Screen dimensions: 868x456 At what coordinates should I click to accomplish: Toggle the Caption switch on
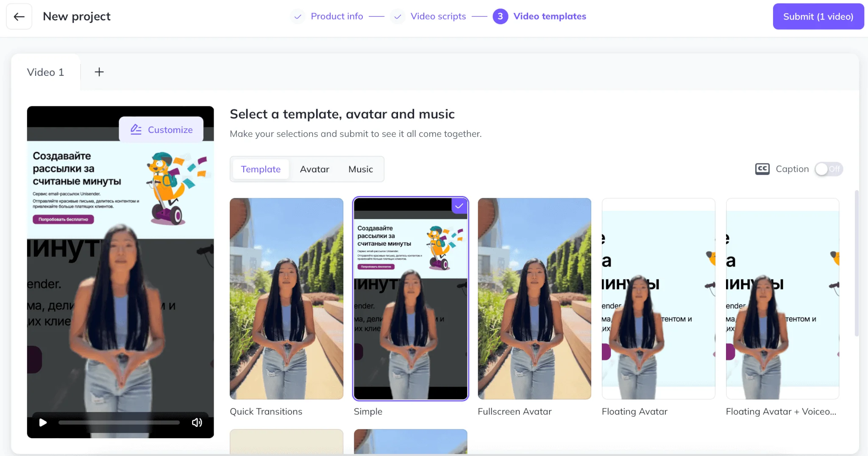click(828, 169)
